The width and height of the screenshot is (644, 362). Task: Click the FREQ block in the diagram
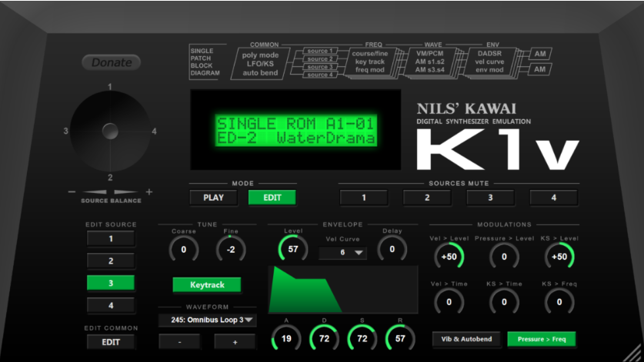pos(371,61)
